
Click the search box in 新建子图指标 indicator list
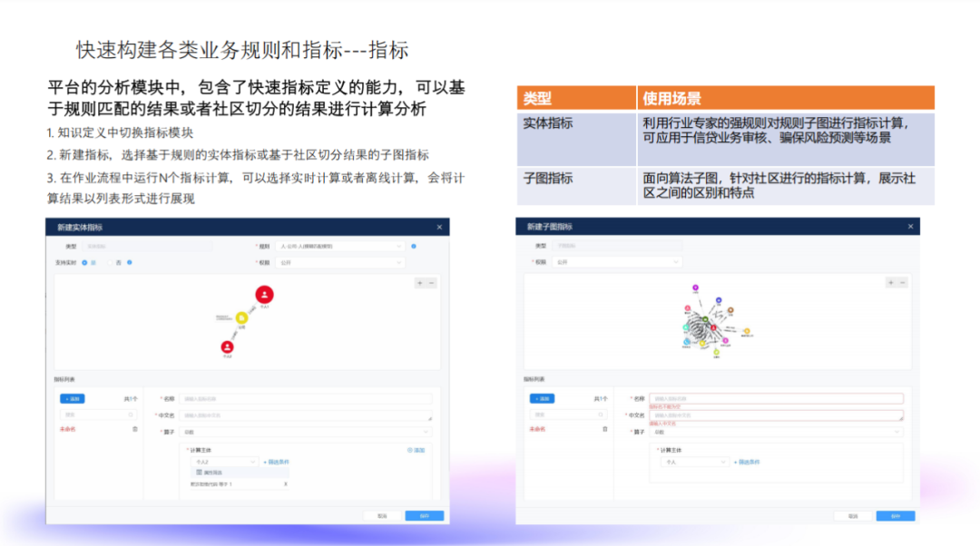[568, 414]
